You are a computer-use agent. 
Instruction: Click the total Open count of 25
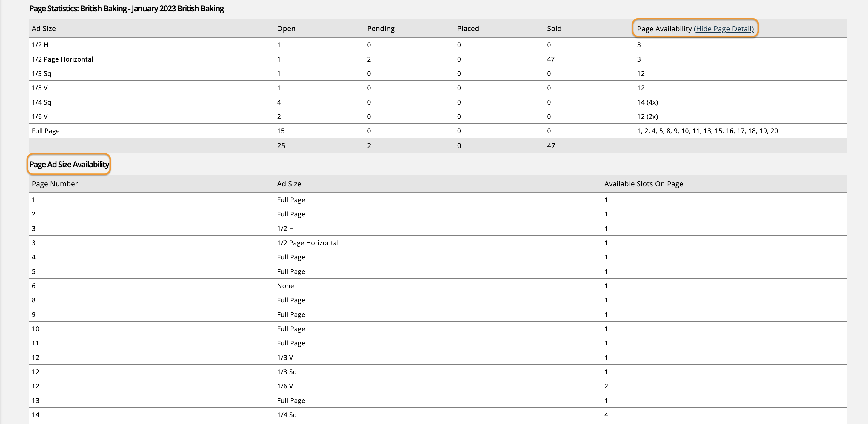point(281,146)
